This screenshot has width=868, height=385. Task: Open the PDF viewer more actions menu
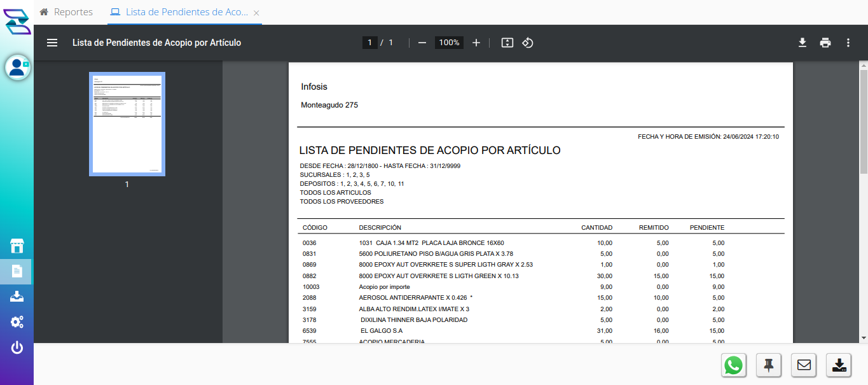pos(848,43)
